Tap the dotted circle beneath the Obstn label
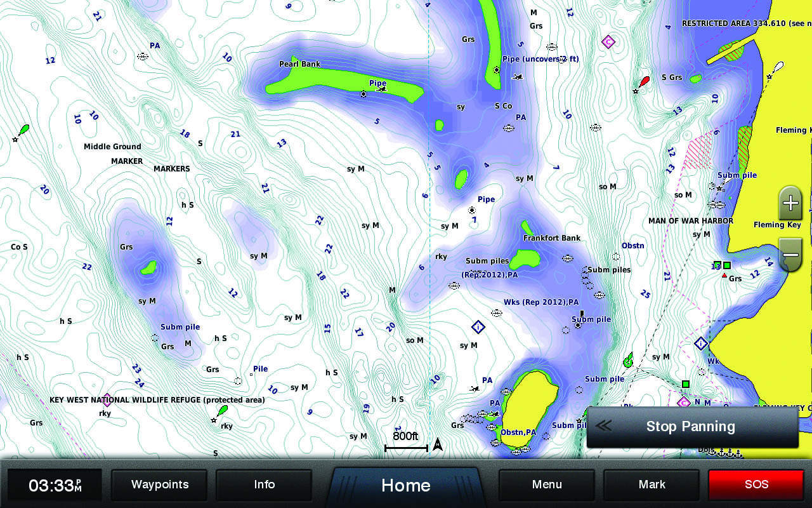This screenshot has width=812, height=508. click(x=615, y=257)
